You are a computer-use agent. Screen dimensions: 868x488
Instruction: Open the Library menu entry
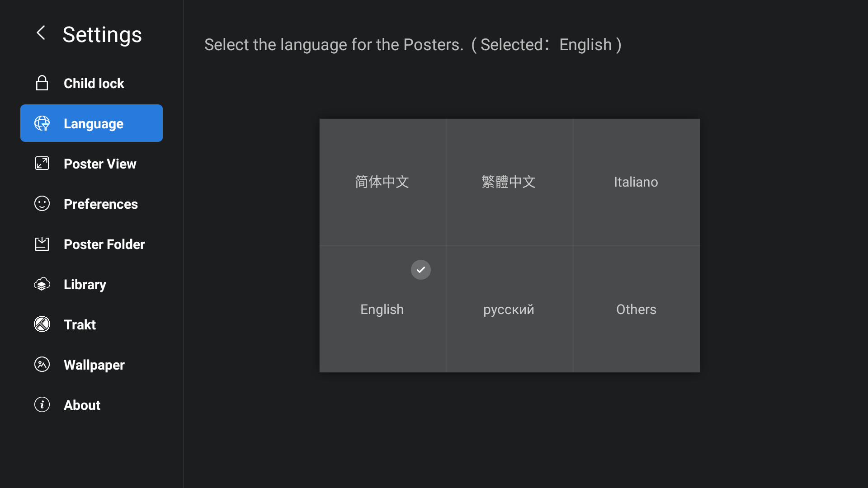point(85,285)
